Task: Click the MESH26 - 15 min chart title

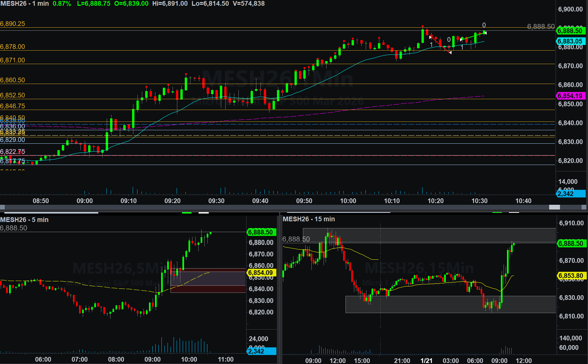Action: point(309,219)
